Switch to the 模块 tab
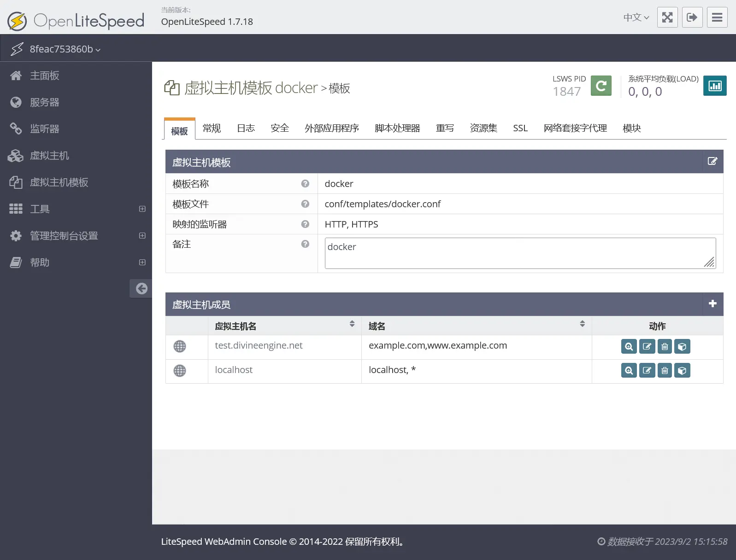Image resolution: width=736 pixels, height=560 pixels. 632,128
